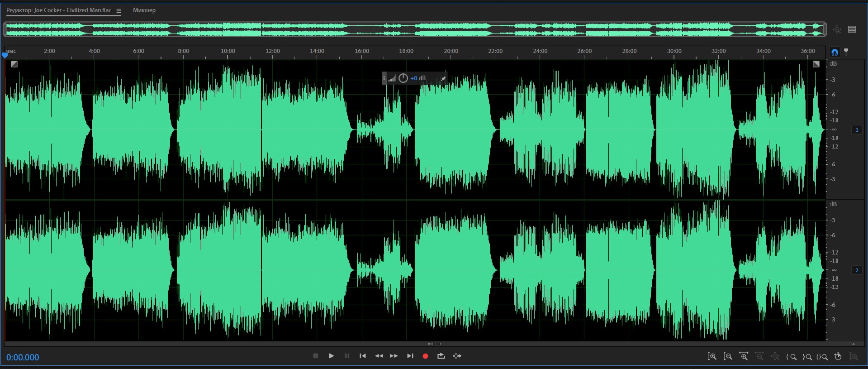This screenshot has height=369, width=868.
Task: Click the Fast Forward transport button
Action: click(394, 356)
